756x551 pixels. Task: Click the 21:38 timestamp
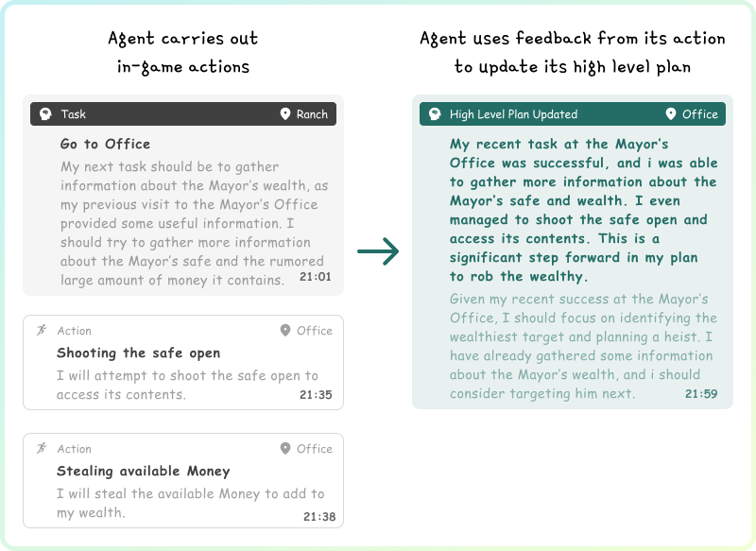point(317,516)
